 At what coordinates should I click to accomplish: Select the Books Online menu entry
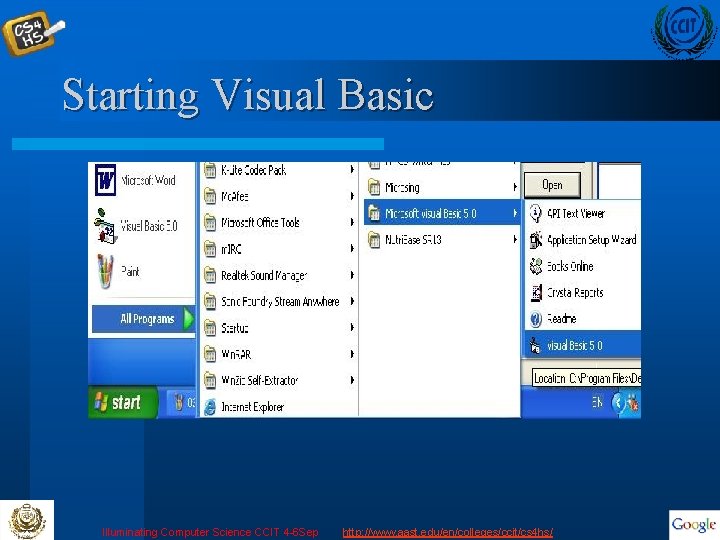pos(583,266)
